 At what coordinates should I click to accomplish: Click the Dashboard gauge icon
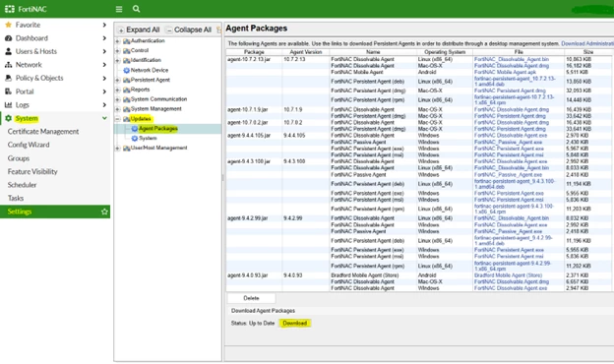coord(8,38)
